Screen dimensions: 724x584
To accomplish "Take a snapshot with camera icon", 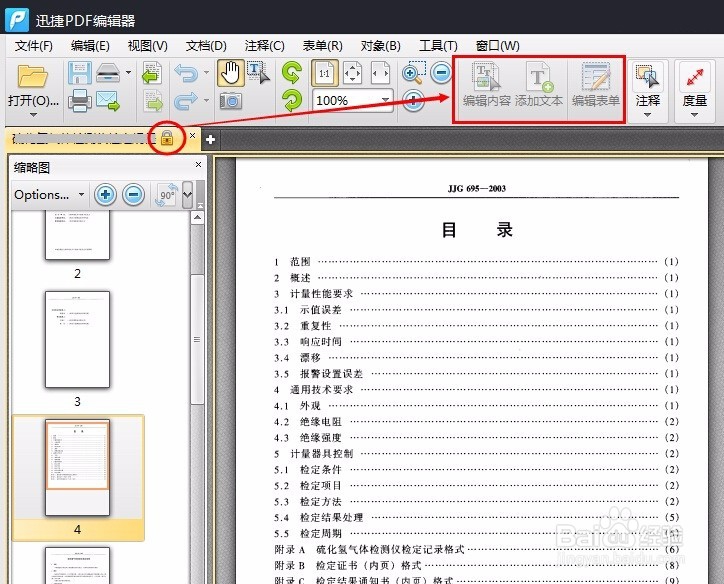I will click(x=230, y=100).
